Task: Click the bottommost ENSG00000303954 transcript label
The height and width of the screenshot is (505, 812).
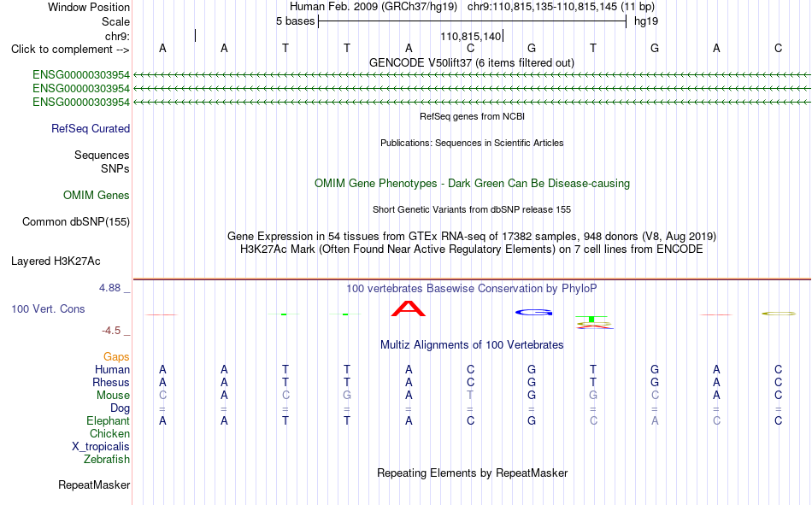Action: (x=81, y=102)
